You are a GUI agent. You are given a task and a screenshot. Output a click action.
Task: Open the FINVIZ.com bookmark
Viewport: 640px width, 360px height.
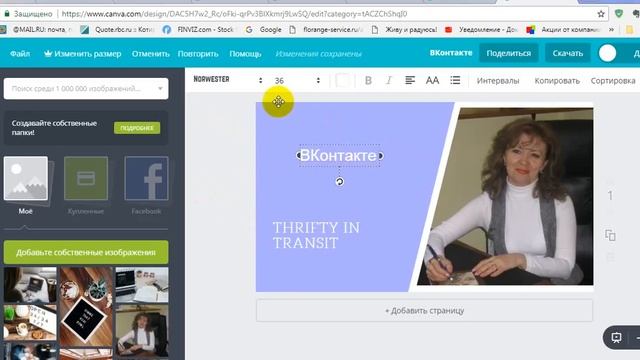point(198,29)
